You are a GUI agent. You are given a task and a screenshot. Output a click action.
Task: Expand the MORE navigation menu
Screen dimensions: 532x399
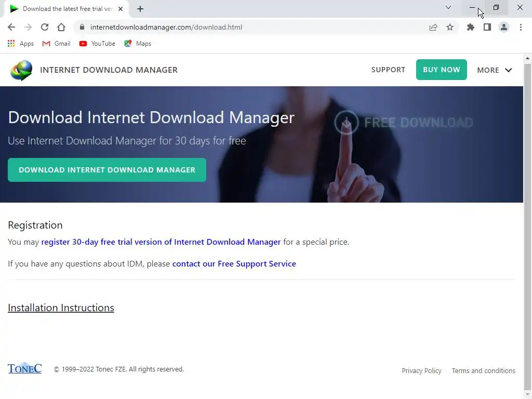(x=495, y=70)
